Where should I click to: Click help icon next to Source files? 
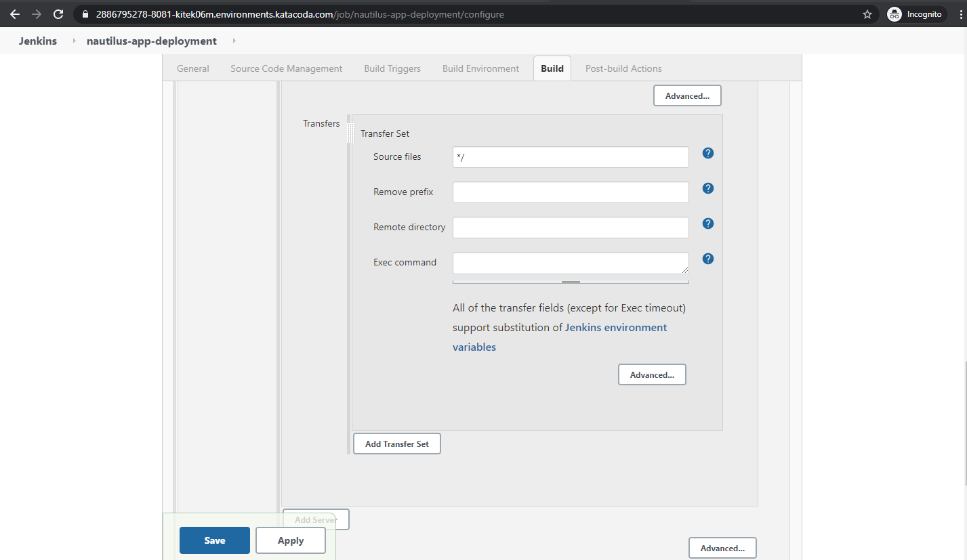point(708,153)
